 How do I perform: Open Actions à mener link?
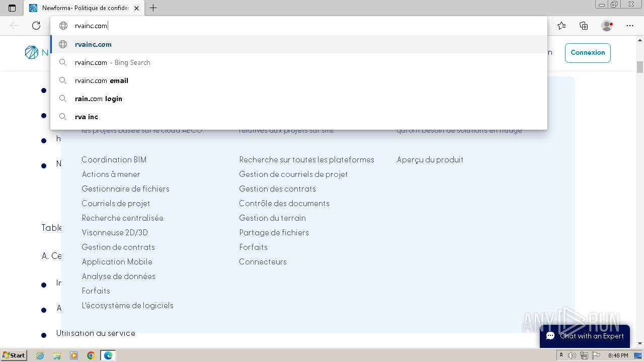(x=111, y=174)
